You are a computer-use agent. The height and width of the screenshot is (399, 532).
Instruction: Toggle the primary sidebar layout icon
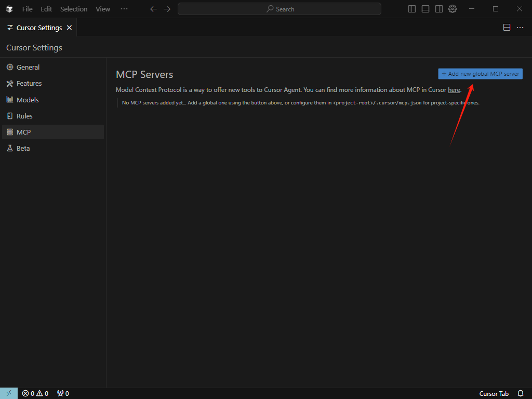tap(411, 9)
